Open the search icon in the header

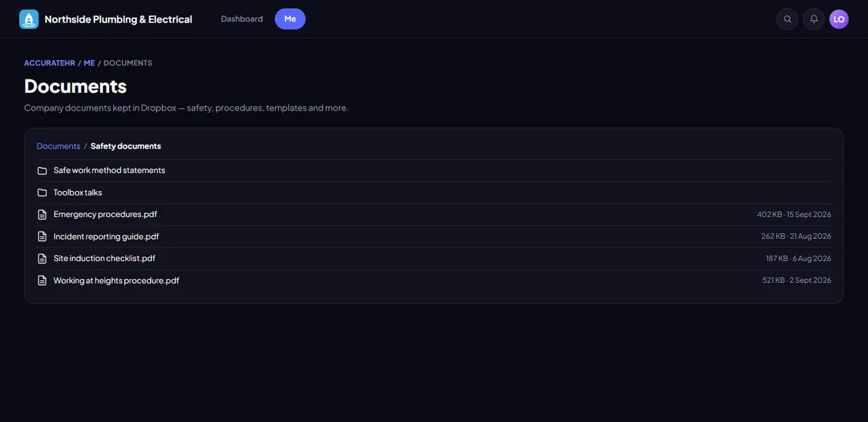coord(787,19)
